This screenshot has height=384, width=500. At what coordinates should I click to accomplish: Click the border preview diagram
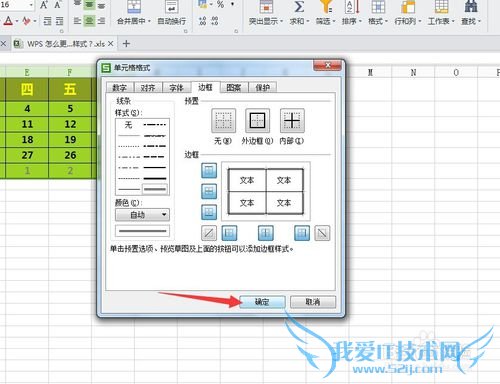tap(266, 191)
